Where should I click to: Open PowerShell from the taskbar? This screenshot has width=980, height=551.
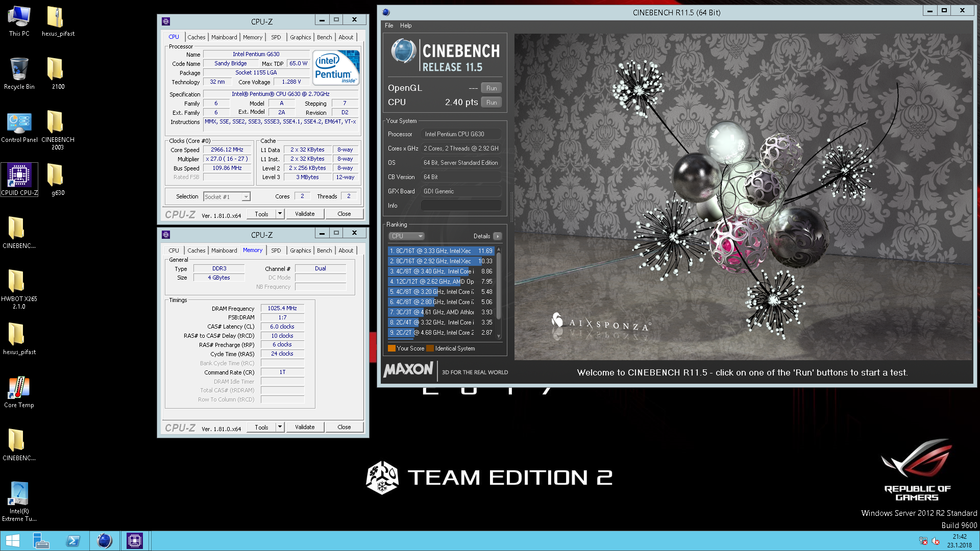(72, 541)
